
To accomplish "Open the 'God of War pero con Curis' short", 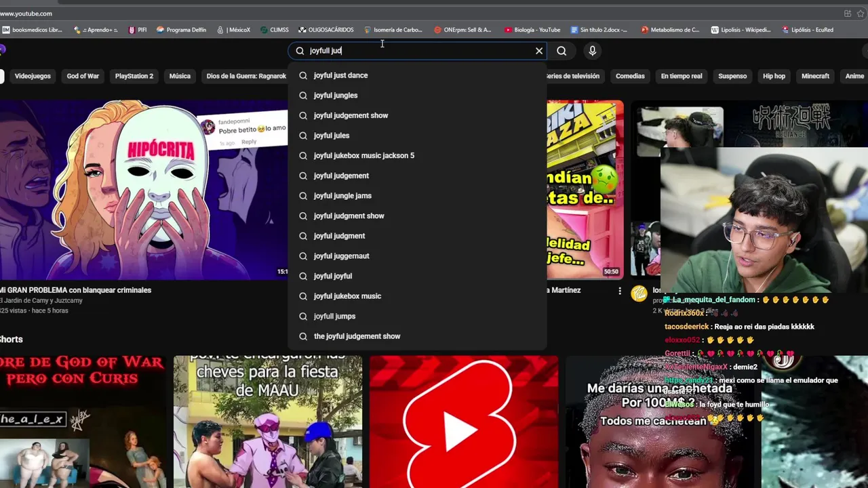I will click(x=82, y=422).
